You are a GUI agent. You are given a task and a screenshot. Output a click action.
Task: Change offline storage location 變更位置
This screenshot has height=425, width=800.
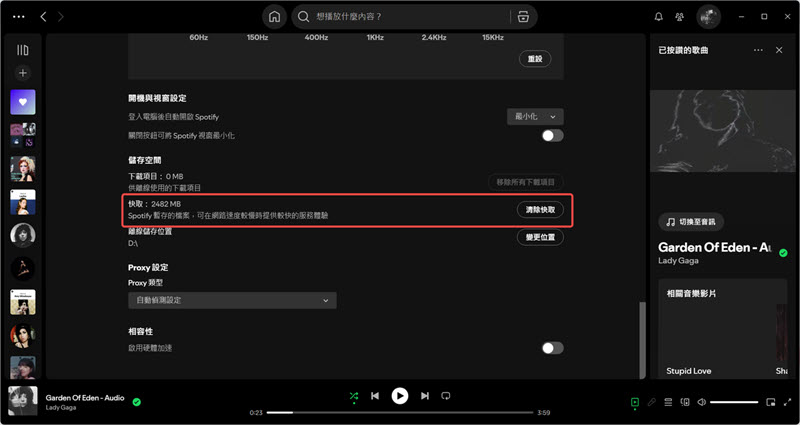pyautogui.click(x=540, y=237)
